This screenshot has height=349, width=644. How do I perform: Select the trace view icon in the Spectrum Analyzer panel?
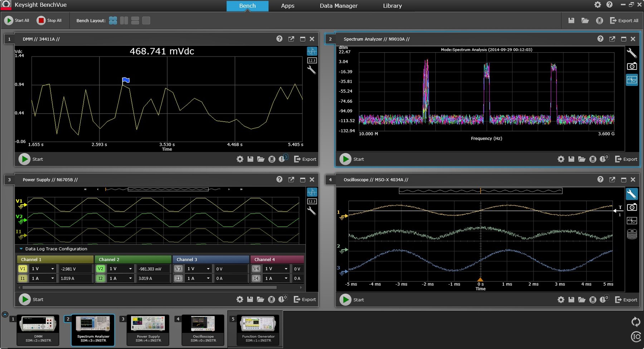[x=632, y=79]
